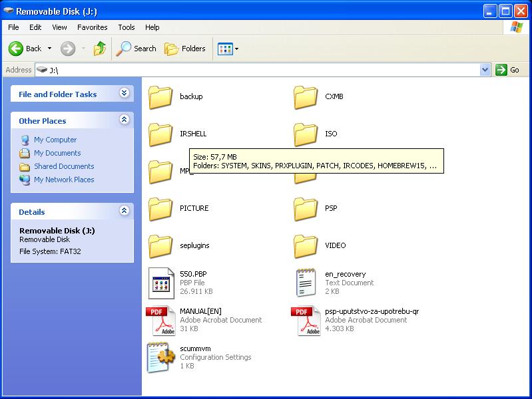The height and width of the screenshot is (399, 532).
Task: Click the address bar path field
Action: (258, 70)
